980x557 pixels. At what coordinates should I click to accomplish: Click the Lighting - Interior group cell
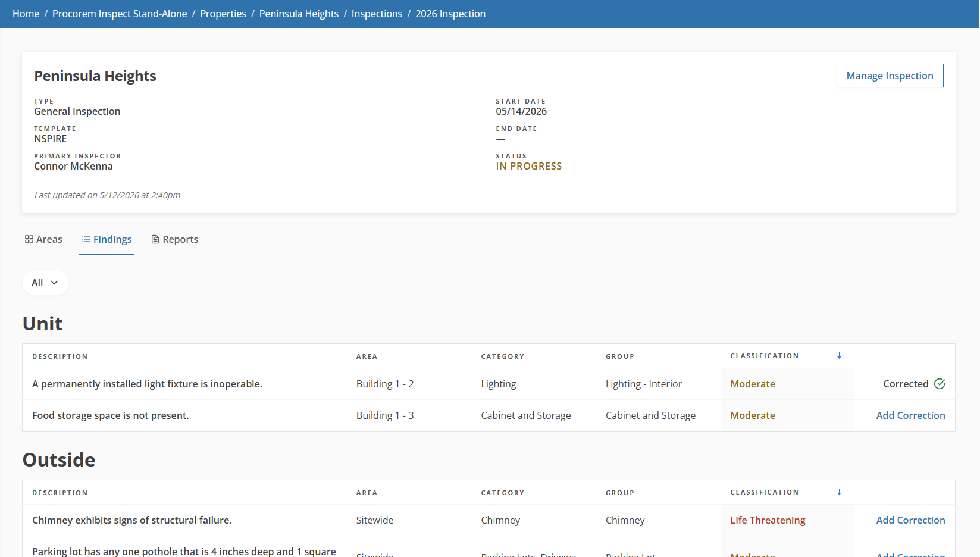(644, 384)
